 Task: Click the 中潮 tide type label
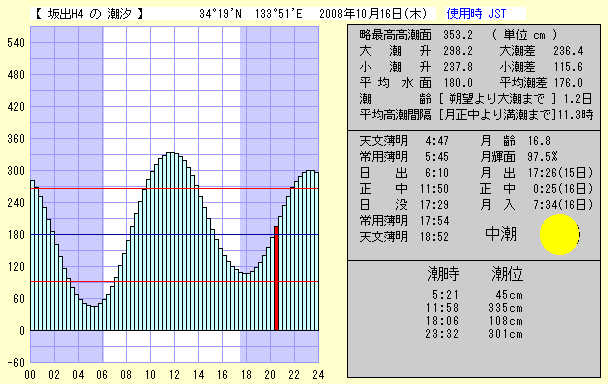coord(501,234)
